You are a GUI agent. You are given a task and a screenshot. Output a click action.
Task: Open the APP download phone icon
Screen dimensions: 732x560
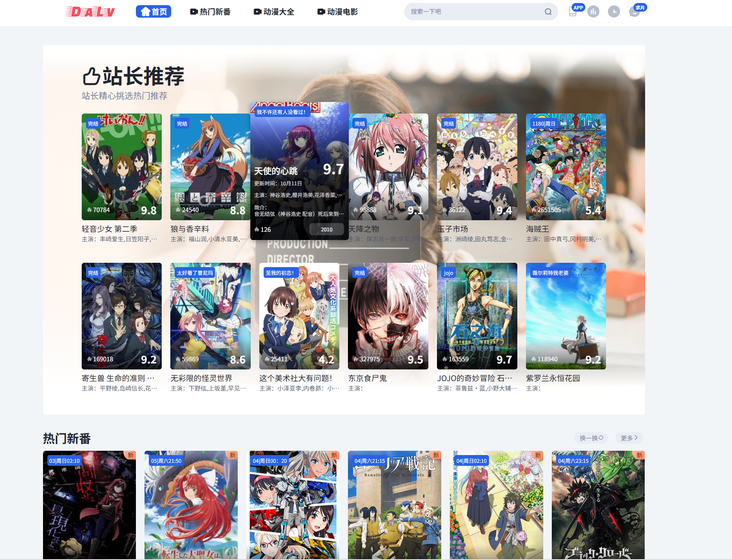coord(572,12)
